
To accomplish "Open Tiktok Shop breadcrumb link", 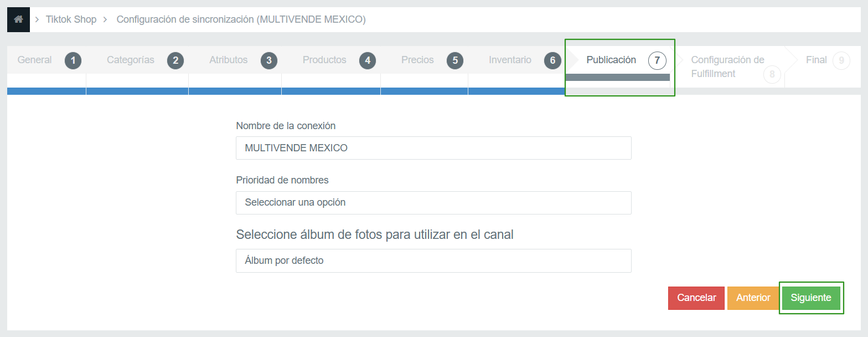I will point(71,19).
